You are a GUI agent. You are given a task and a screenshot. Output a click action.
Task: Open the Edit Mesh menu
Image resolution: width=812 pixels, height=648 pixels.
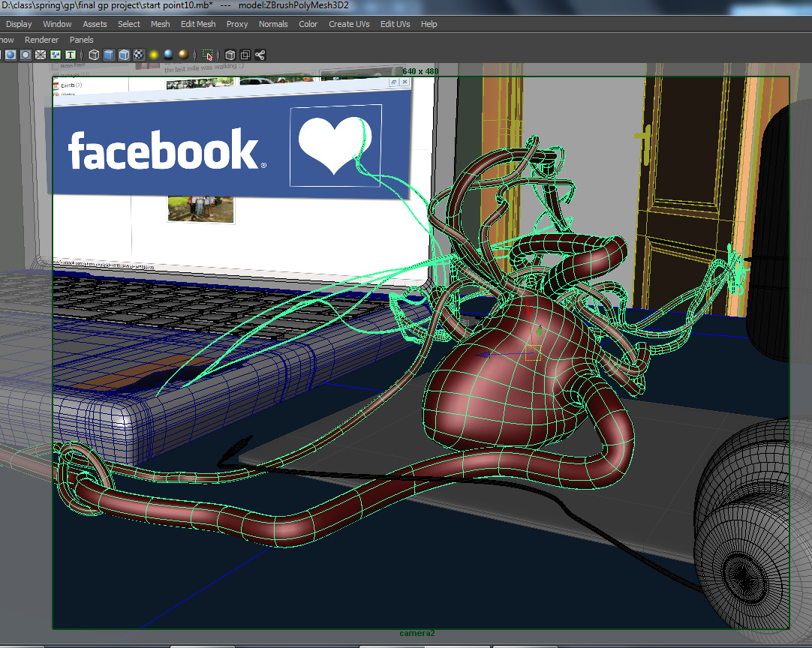[198, 24]
